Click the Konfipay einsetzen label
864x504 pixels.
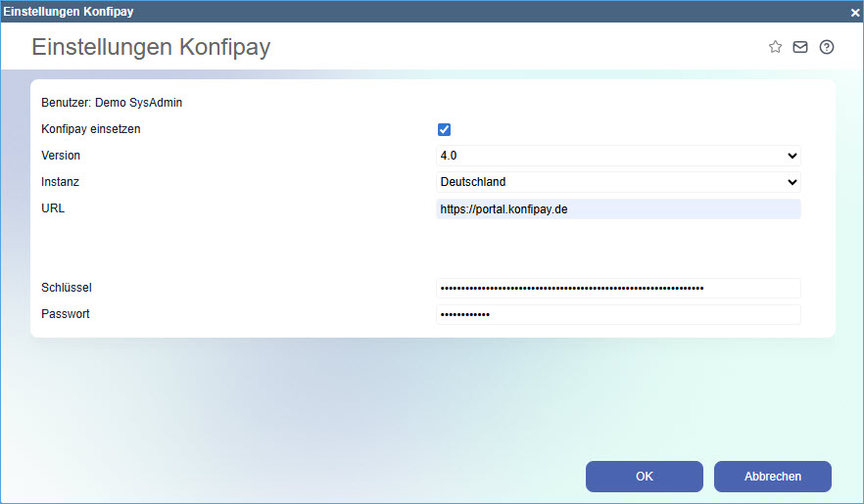point(91,129)
